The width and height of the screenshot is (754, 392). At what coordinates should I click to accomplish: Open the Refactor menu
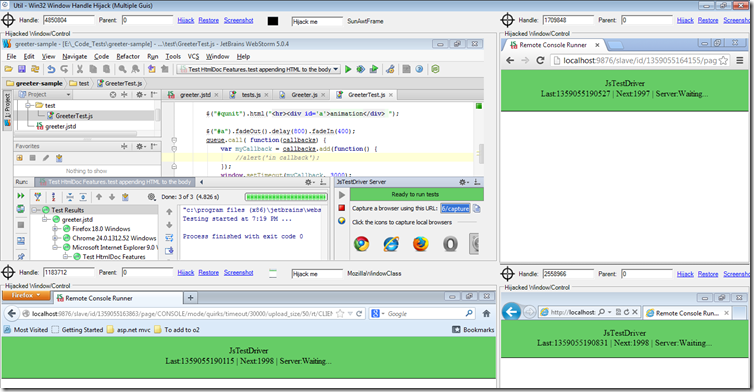[127, 56]
